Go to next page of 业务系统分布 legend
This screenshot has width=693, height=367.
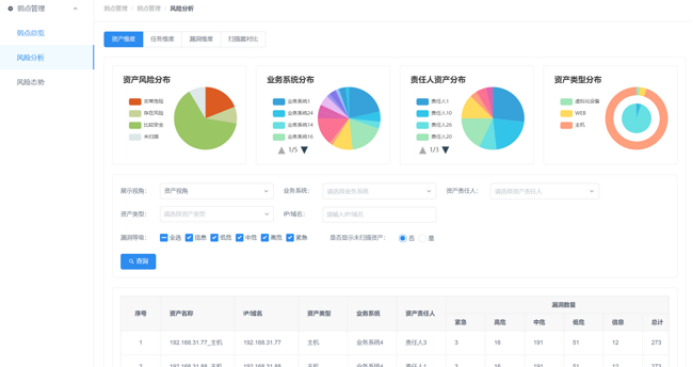coord(304,150)
